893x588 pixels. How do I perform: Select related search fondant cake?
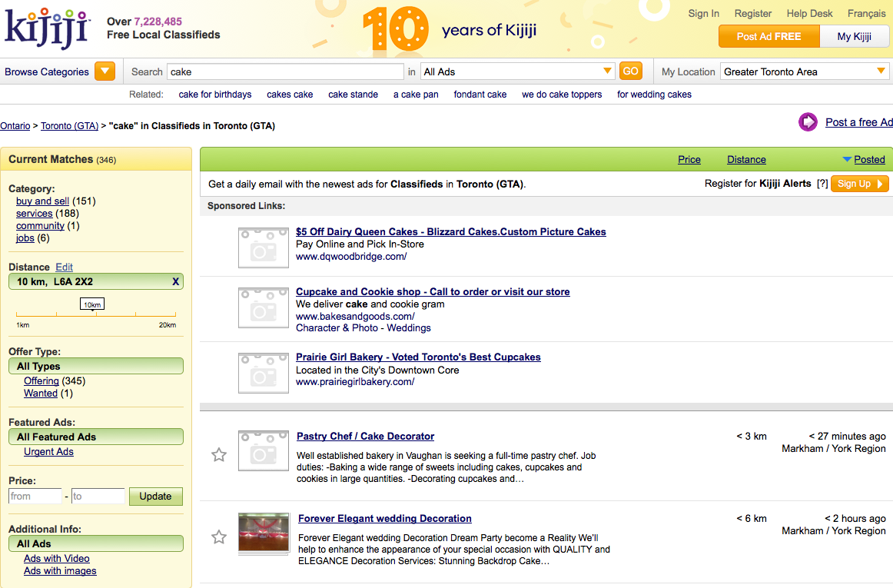[x=480, y=95]
